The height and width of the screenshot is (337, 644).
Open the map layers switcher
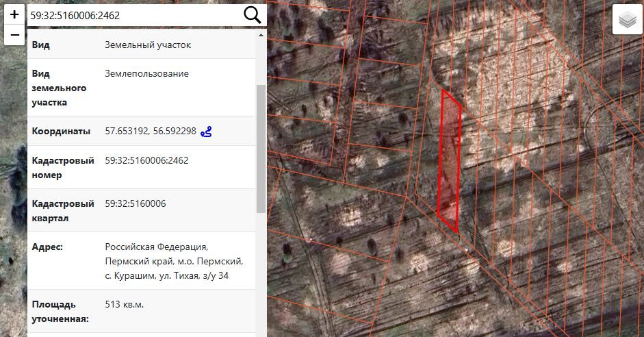coord(627,19)
